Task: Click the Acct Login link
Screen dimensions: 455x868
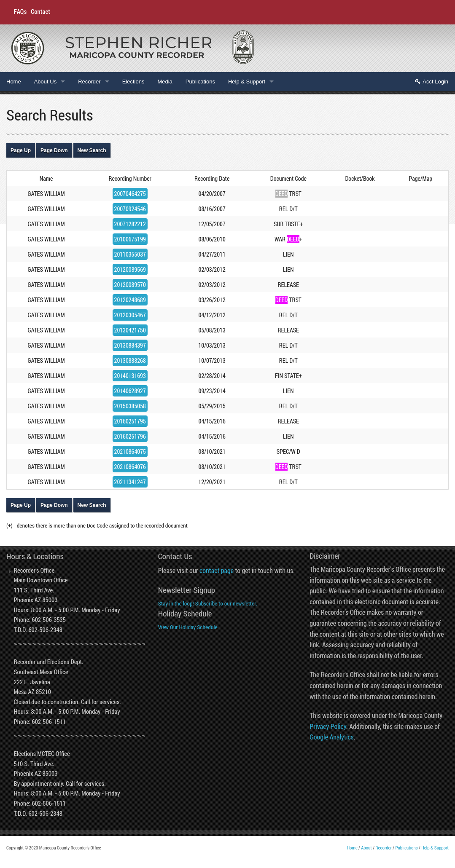Action: click(435, 82)
